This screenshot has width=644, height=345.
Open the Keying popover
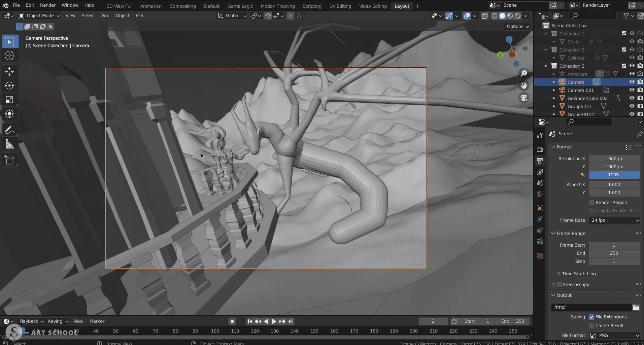[58, 321]
